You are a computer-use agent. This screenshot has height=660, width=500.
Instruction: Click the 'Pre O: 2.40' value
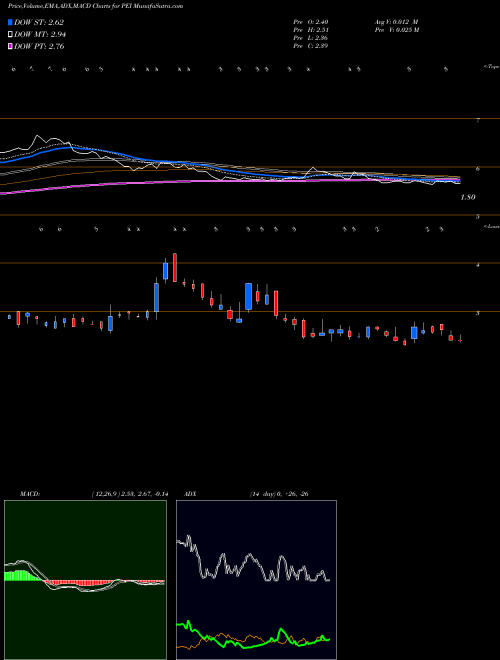pyautogui.click(x=311, y=22)
